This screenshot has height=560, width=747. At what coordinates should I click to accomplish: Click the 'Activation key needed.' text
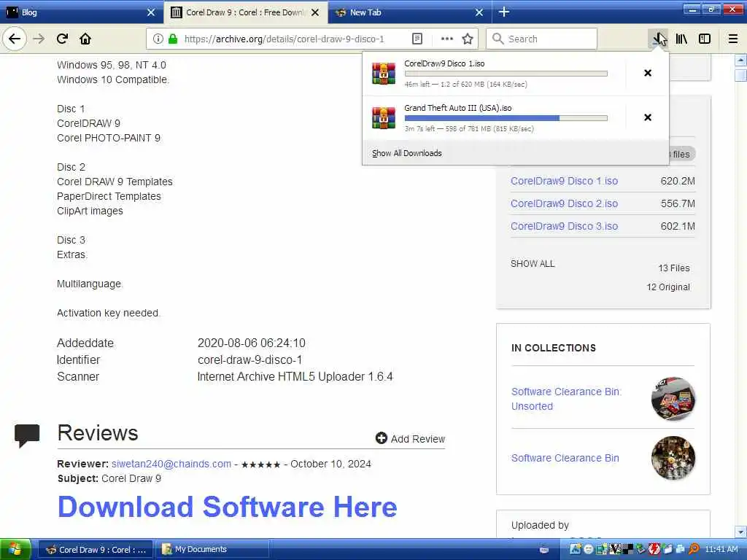coord(109,313)
